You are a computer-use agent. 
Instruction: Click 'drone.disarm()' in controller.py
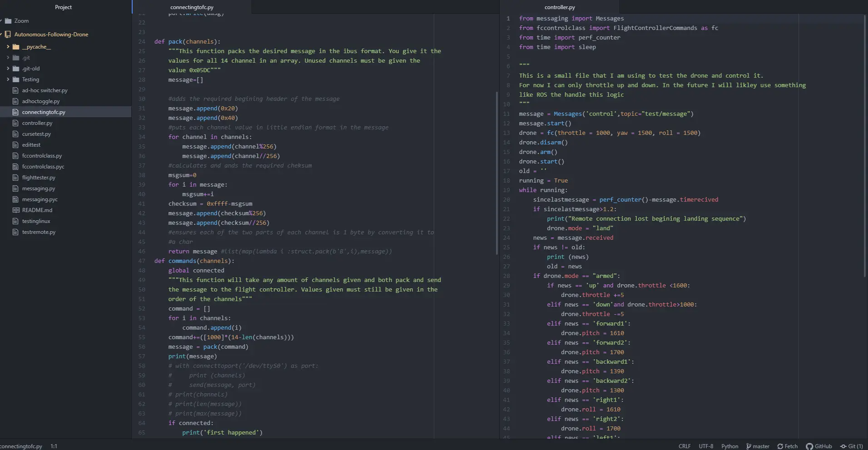(543, 142)
